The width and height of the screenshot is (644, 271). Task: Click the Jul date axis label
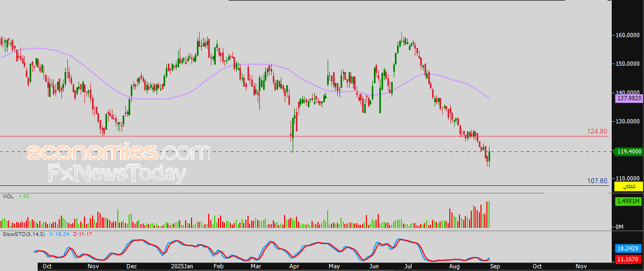click(407, 267)
